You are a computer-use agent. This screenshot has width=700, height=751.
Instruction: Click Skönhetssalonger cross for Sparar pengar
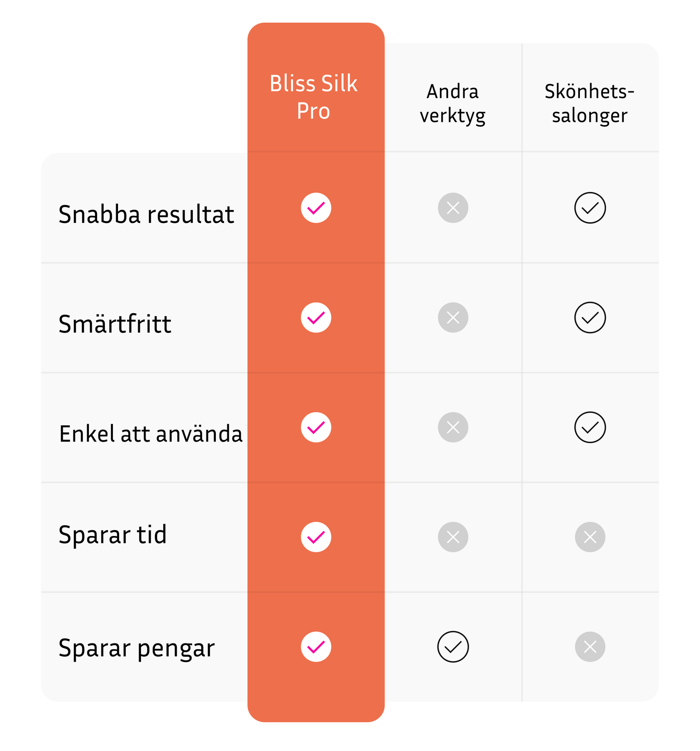(x=590, y=646)
